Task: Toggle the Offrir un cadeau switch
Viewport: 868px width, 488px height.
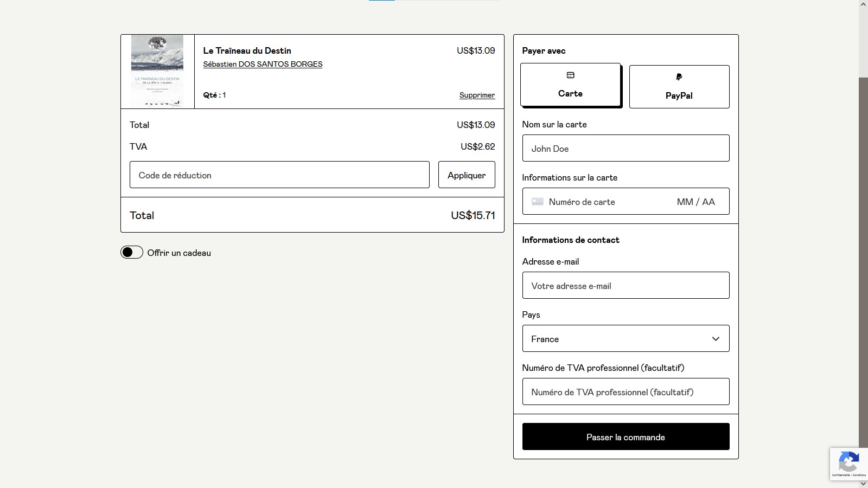Action: click(x=132, y=253)
